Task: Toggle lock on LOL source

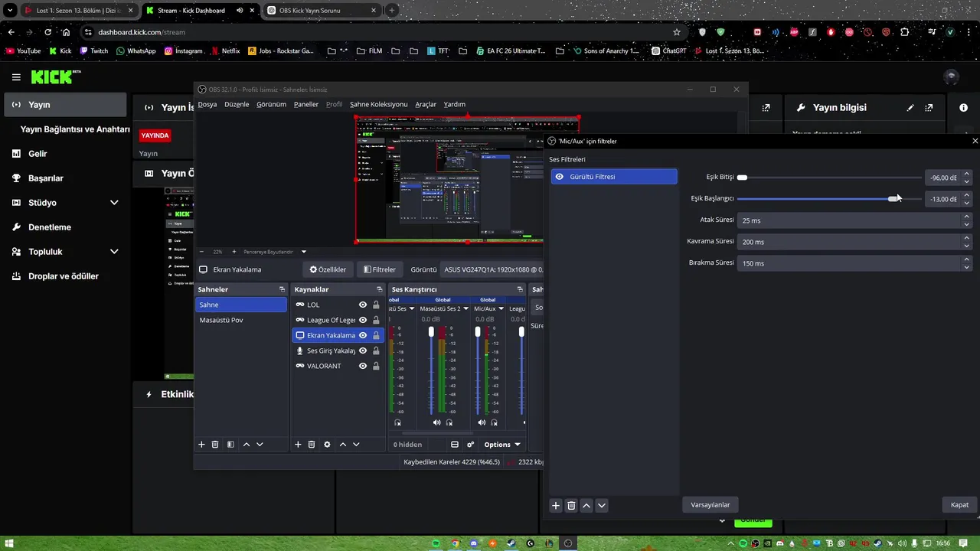Action: (x=376, y=305)
